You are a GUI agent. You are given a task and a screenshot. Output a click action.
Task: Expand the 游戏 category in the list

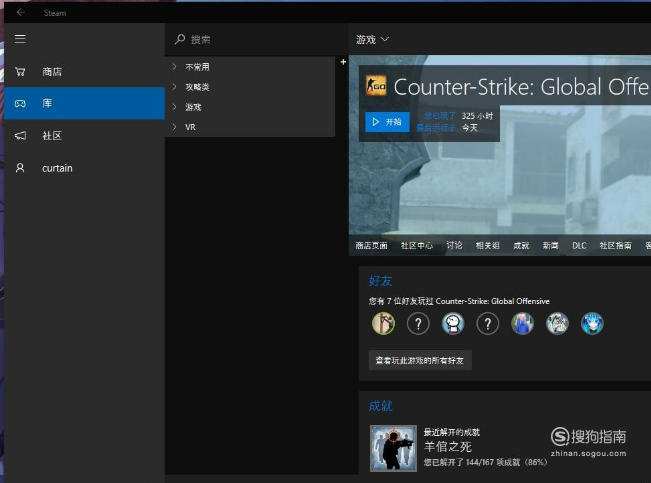point(250,107)
